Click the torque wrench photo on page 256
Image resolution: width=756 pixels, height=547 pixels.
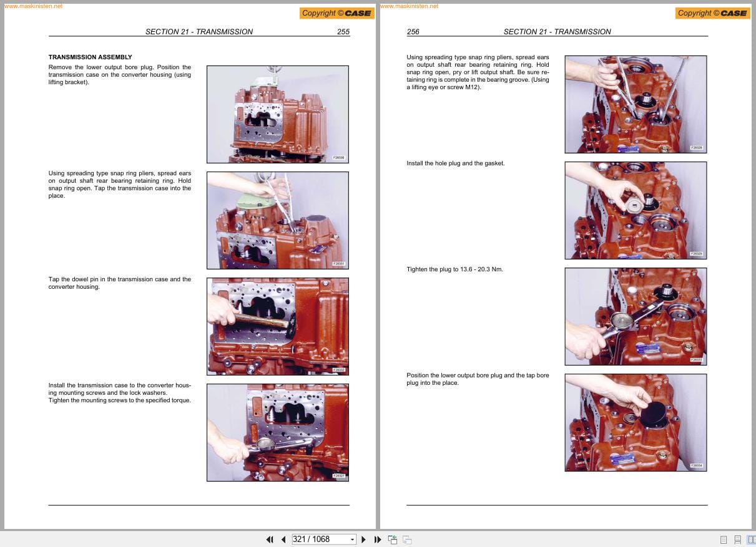(636, 316)
